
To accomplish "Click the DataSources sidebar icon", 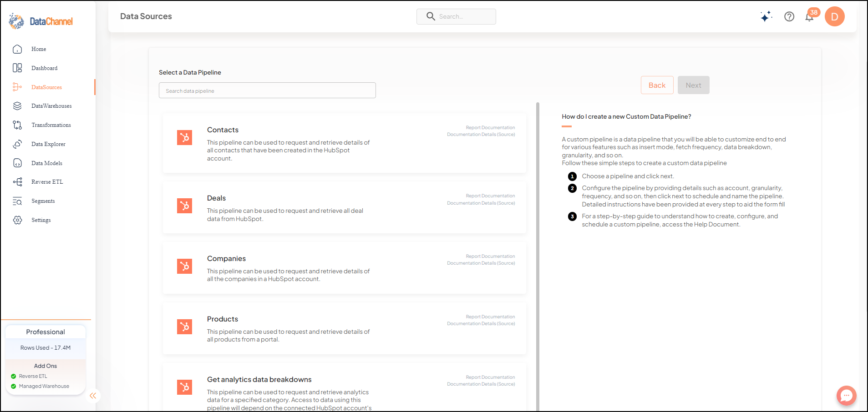I will (17, 87).
